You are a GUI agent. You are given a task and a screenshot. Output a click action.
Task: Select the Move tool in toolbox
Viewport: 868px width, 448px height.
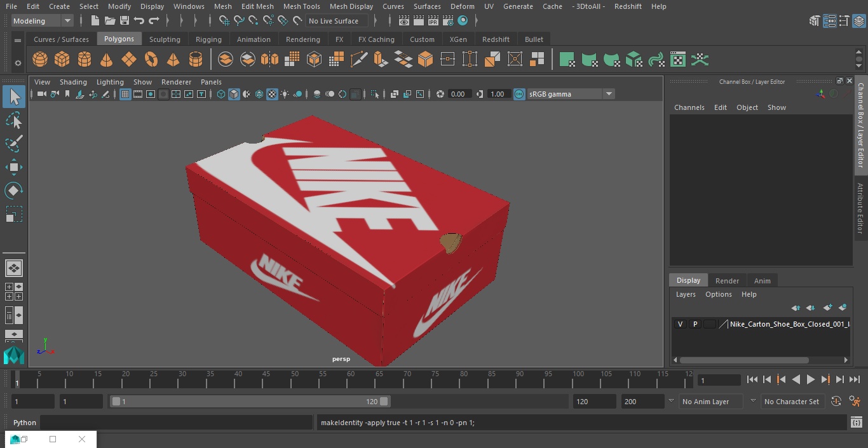[x=14, y=167]
